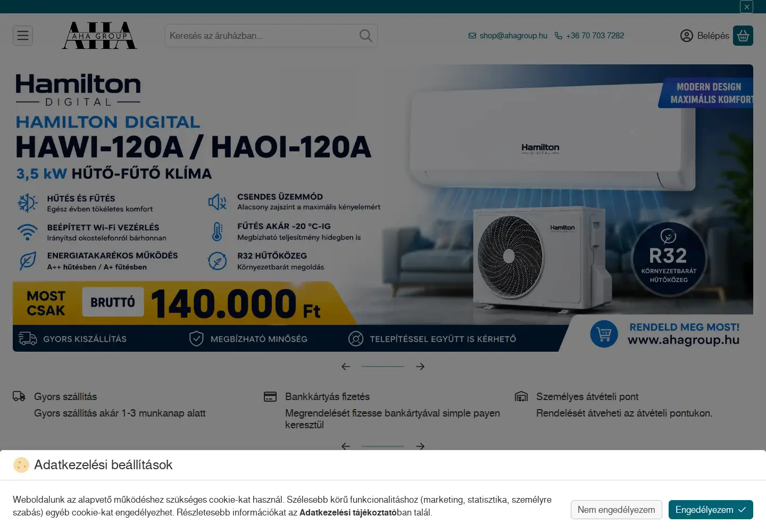766x532 pixels.
Task: Go to next info card arrow
Action: point(420,446)
